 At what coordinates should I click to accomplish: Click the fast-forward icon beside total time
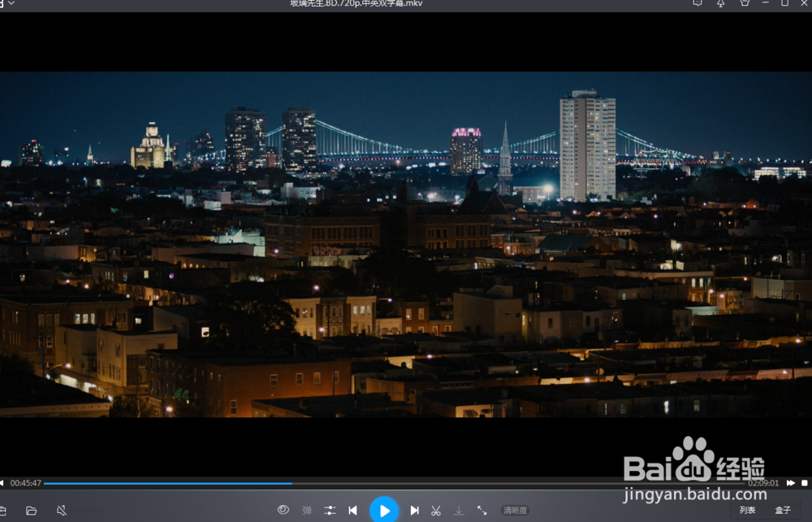point(791,483)
